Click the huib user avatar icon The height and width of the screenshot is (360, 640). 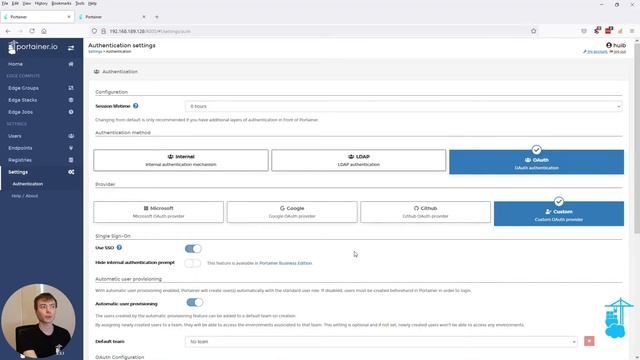click(609, 45)
